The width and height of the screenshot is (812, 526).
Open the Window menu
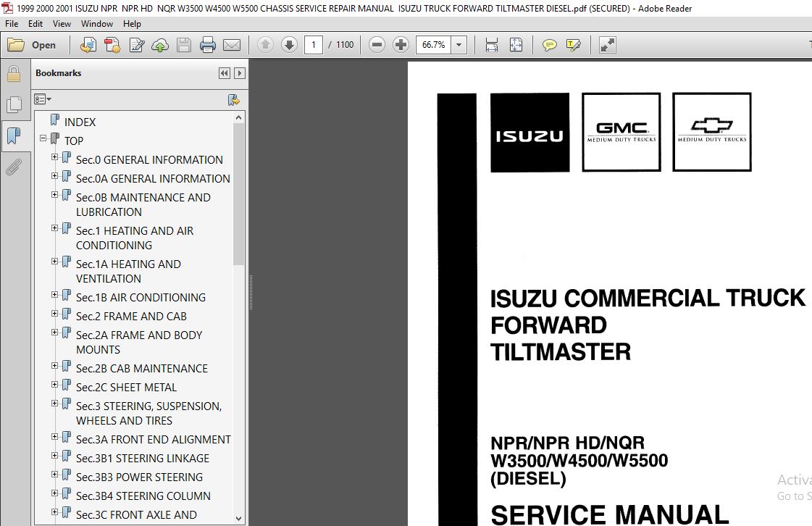click(97, 24)
